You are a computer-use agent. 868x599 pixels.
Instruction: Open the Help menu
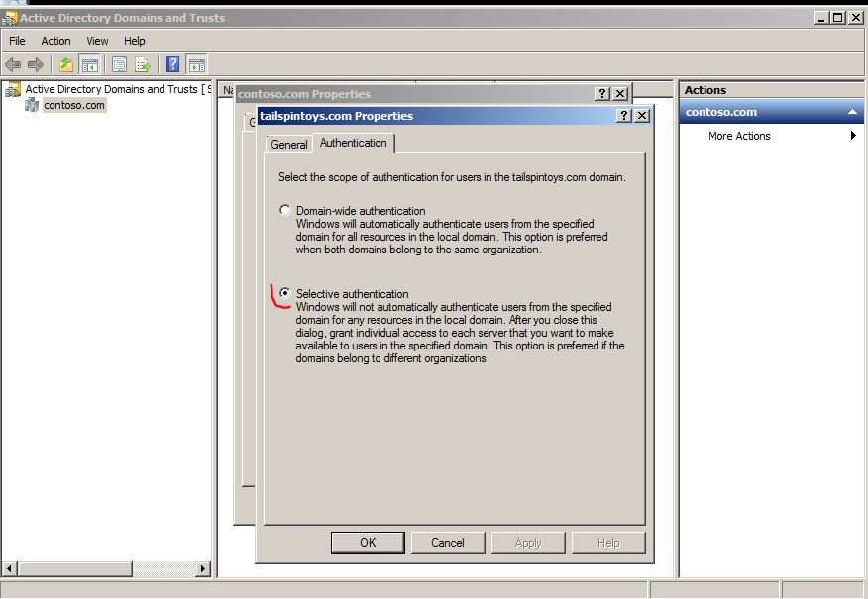[135, 41]
